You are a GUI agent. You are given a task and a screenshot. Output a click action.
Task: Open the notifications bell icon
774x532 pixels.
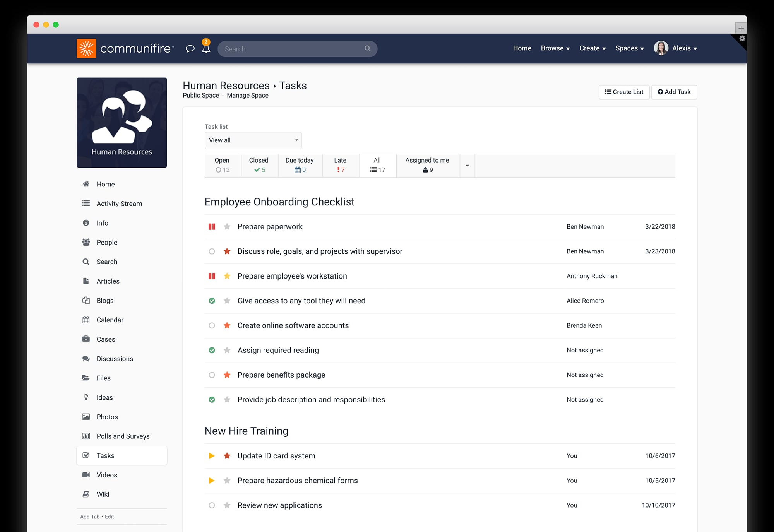[x=206, y=48]
